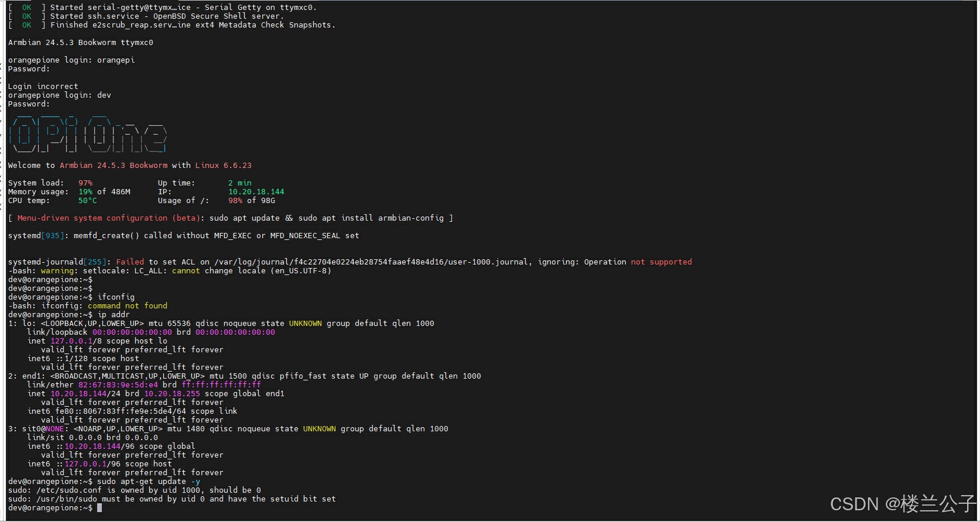Click the MAC address '82:67:83:9e:5d:e4'
This screenshot has height=522, width=980.
pos(118,385)
